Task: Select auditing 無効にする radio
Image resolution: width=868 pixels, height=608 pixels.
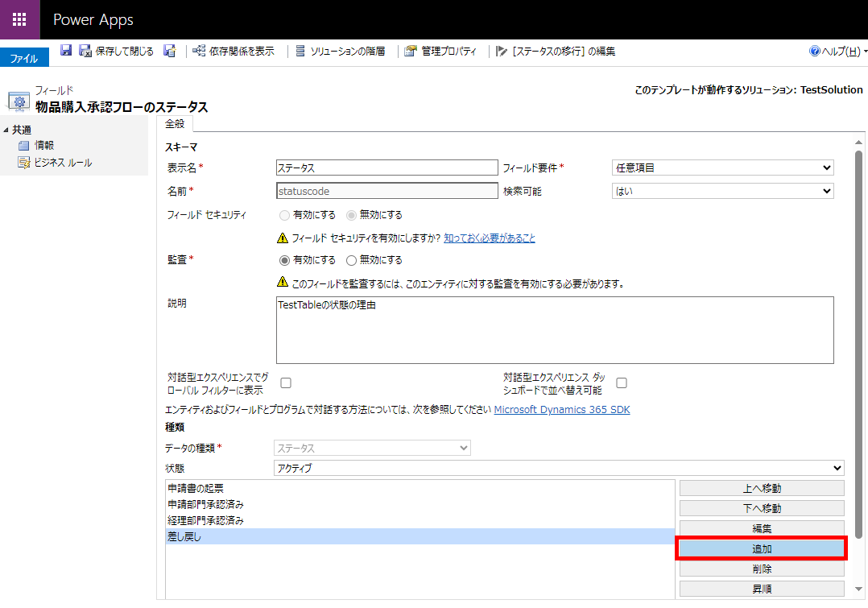Action: coord(351,260)
